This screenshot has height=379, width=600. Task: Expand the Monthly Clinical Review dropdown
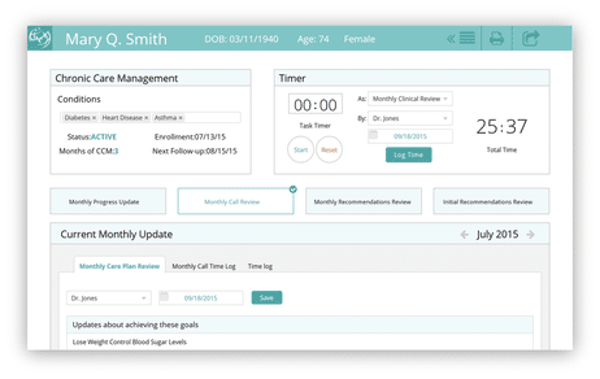[410, 99]
